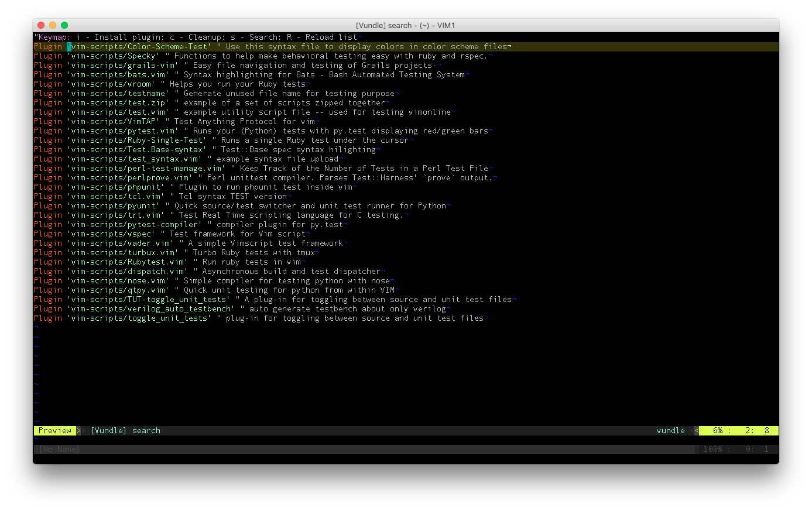Click the 'vim-scripts/test_syntax.vim' plugin row
This screenshot has width=812, height=511.
tap(189, 159)
